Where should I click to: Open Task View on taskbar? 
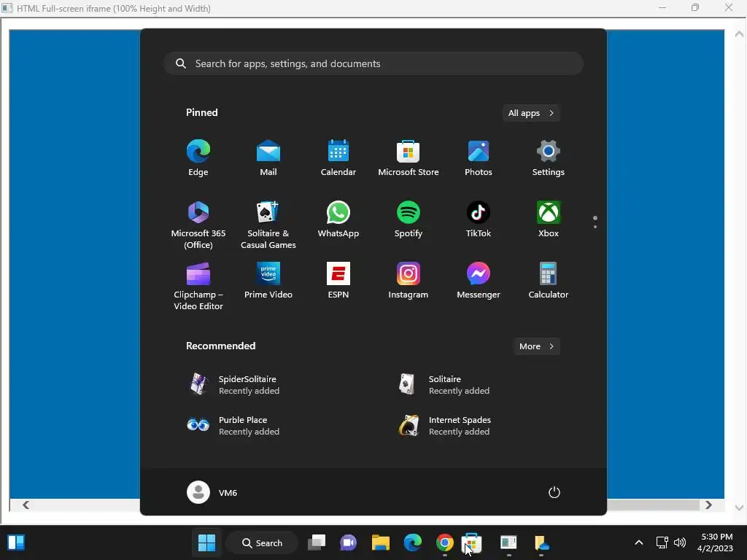(317, 542)
